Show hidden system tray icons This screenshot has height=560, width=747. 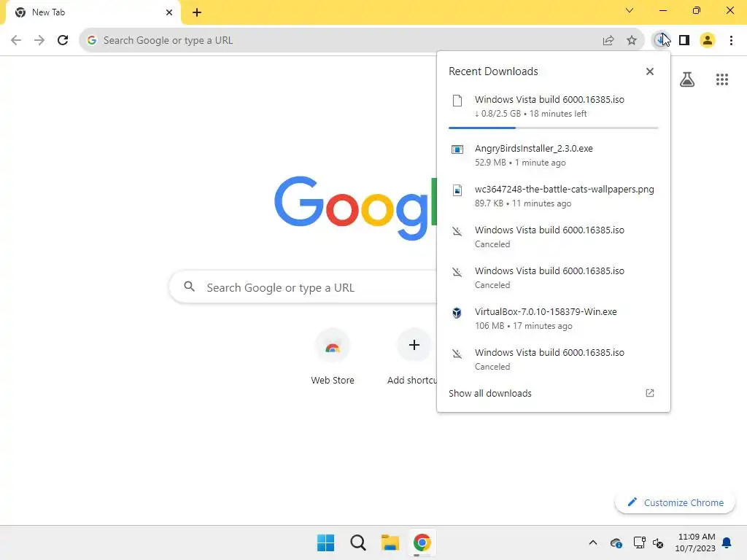593,542
